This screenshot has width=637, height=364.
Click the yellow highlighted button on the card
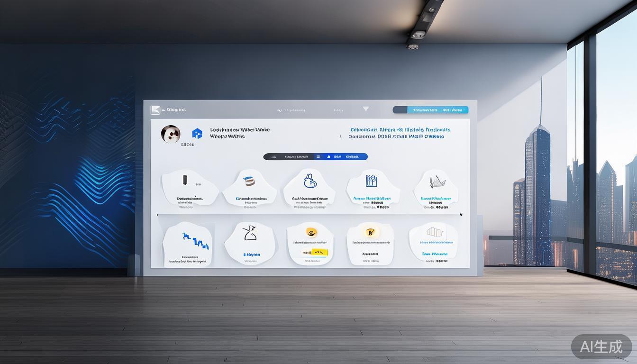click(315, 253)
